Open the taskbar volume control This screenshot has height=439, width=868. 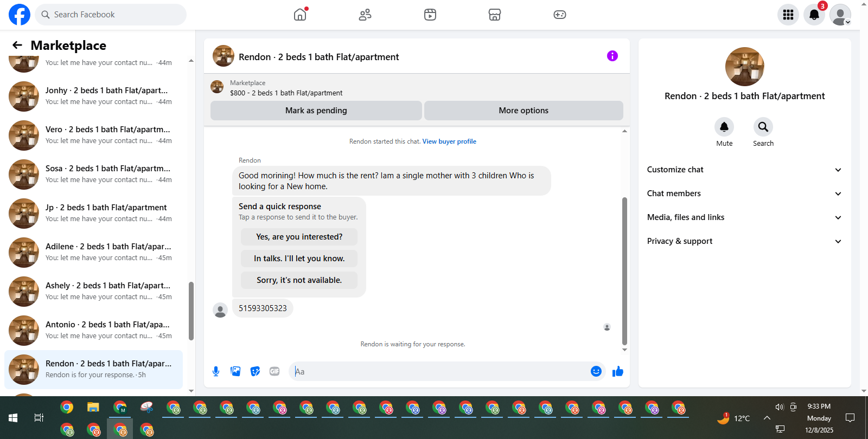tap(780, 407)
